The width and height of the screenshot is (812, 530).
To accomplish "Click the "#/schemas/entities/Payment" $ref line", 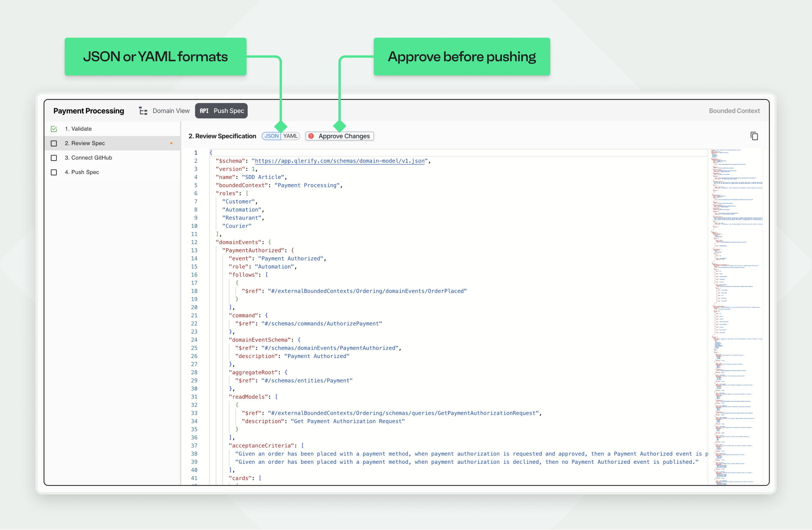I will point(294,380).
